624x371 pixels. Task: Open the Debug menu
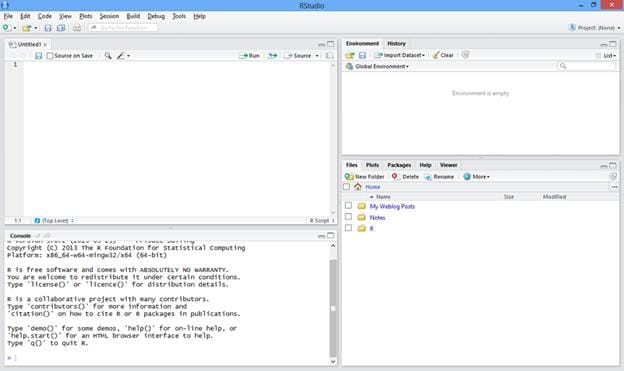[156, 16]
